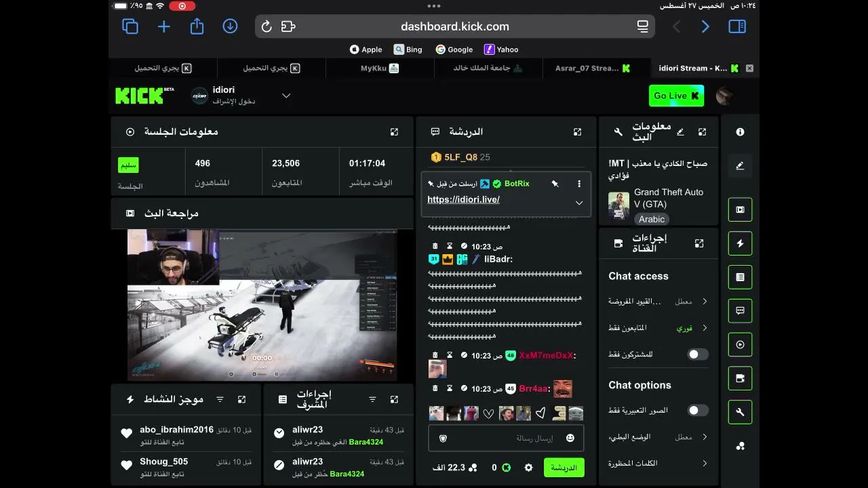Click username aliwr23 in first mod action

[307, 430]
